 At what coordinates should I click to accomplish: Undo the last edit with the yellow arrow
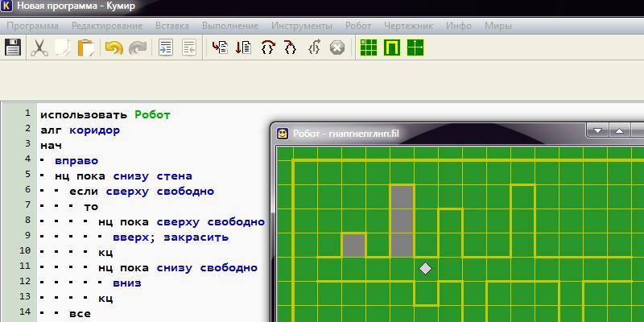click(x=114, y=47)
